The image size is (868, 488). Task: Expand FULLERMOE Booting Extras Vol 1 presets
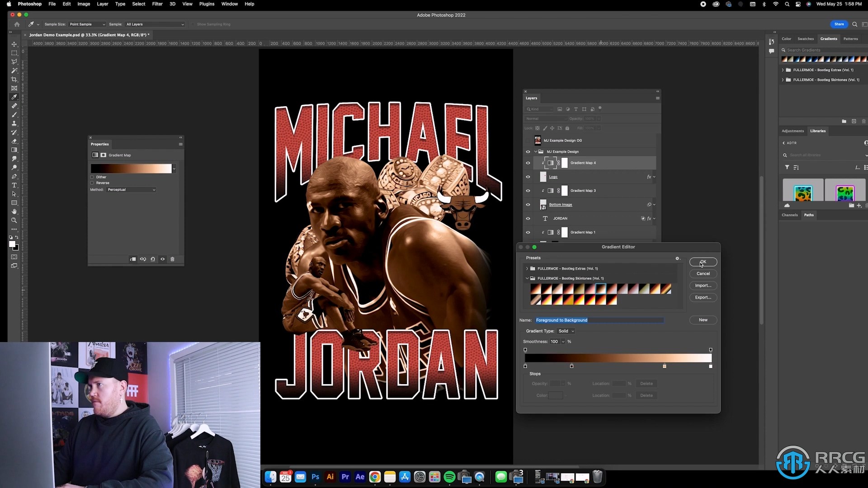click(x=527, y=268)
